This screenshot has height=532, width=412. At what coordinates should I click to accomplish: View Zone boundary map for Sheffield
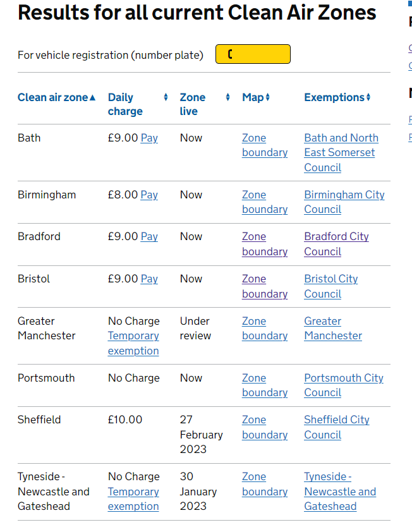(x=265, y=427)
